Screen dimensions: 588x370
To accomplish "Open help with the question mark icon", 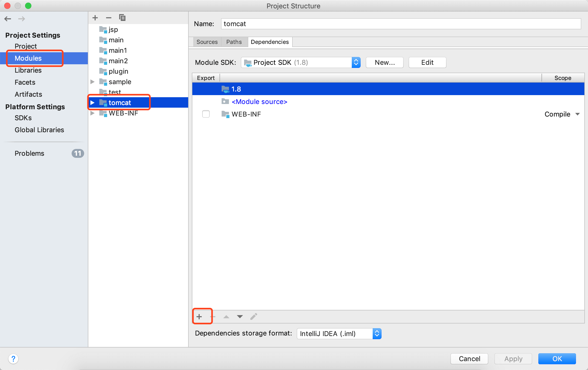I will pos(13,359).
